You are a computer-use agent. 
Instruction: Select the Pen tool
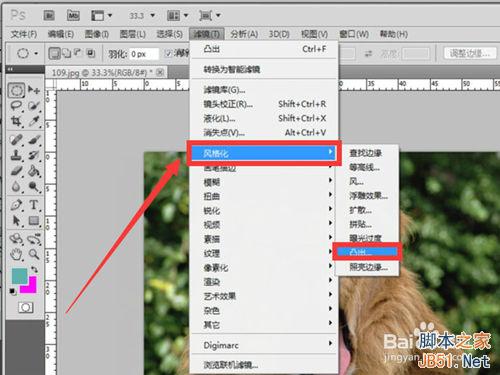coord(16,205)
